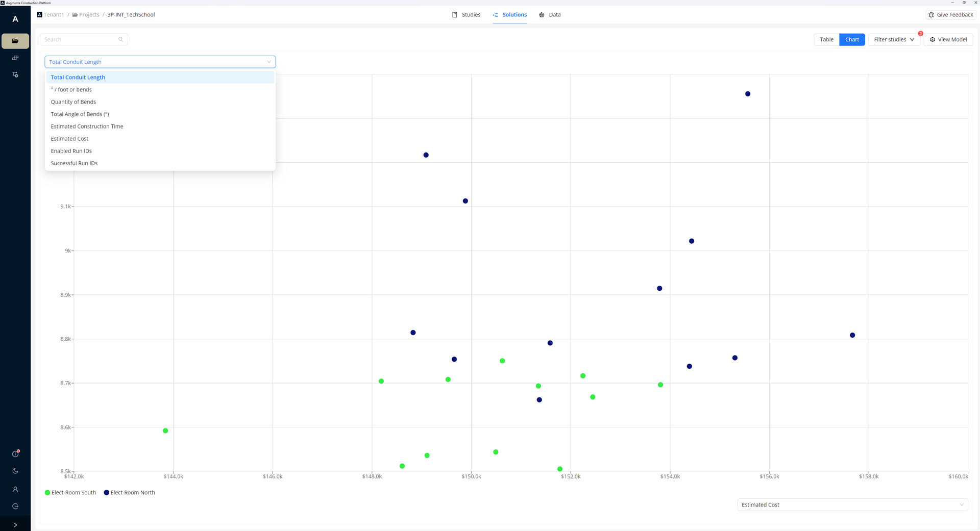Screen dimensions: 980x531
Task: Open the Projects folder icon in sidebar
Action: pos(15,41)
